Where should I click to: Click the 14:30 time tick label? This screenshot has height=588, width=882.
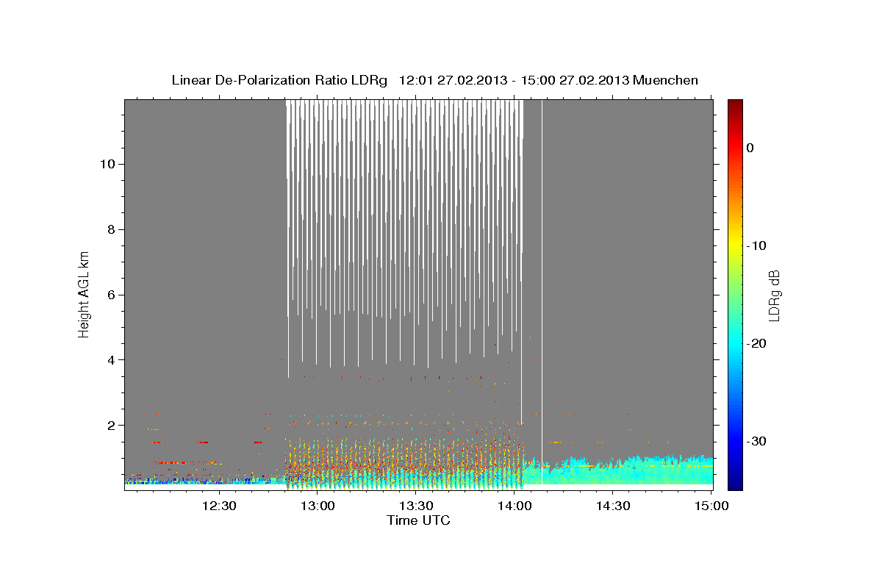coord(613,506)
